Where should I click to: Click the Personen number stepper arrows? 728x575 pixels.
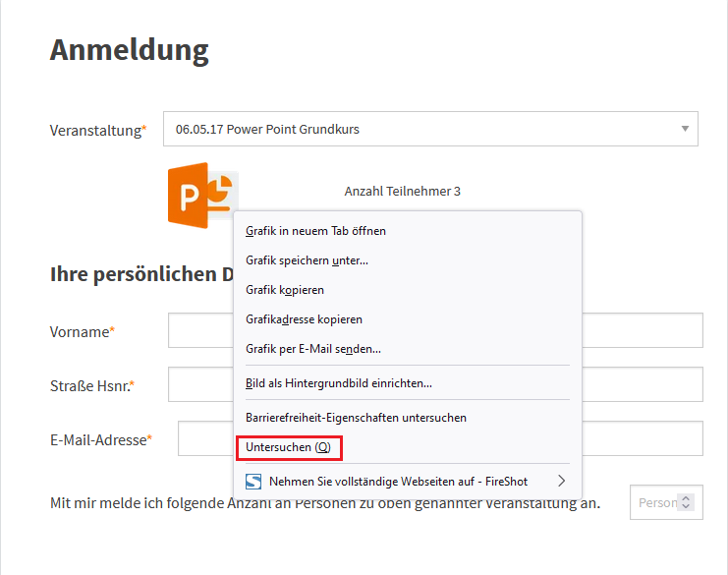[x=687, y=502]
